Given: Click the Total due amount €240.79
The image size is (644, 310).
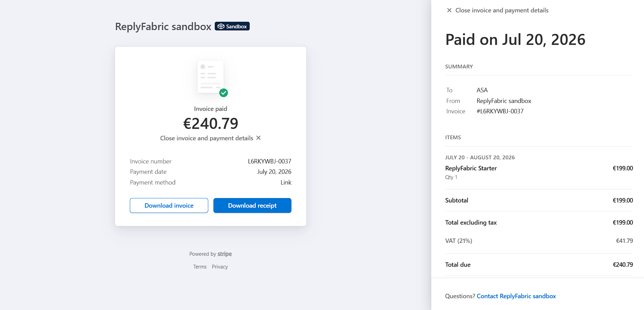Looking at the screenshot, I should point(623,265).
